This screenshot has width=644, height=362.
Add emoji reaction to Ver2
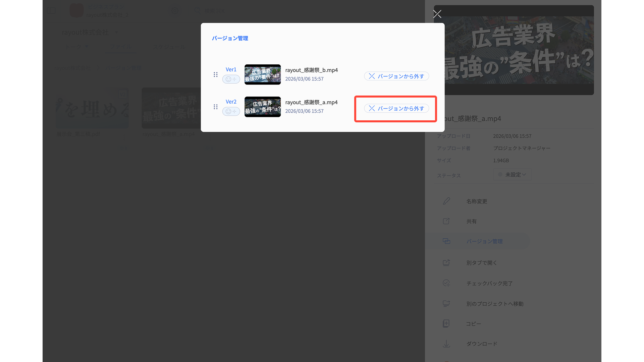[231, 111]
